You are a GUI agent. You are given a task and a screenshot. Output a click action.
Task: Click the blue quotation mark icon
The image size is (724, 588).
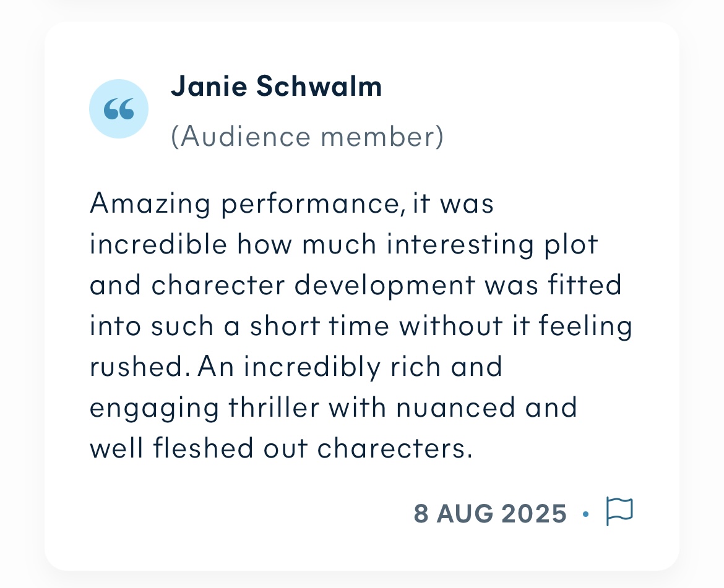[119, 109]
